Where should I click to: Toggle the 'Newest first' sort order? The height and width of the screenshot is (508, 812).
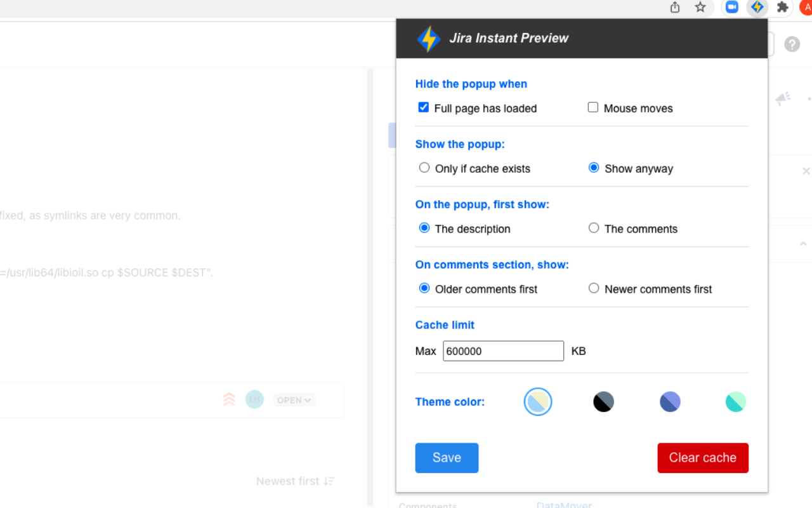[295, 481]
